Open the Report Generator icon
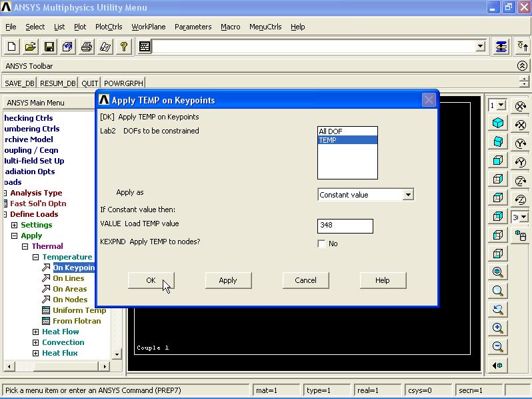The height and width of the screenshot is (399, 532). (105, 47)
